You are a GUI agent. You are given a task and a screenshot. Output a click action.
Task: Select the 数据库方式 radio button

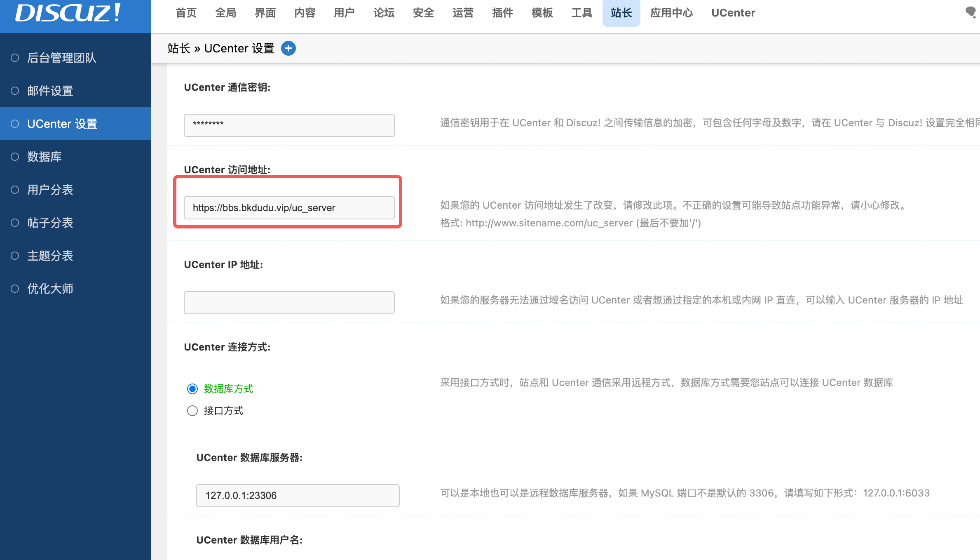(192, 389)
